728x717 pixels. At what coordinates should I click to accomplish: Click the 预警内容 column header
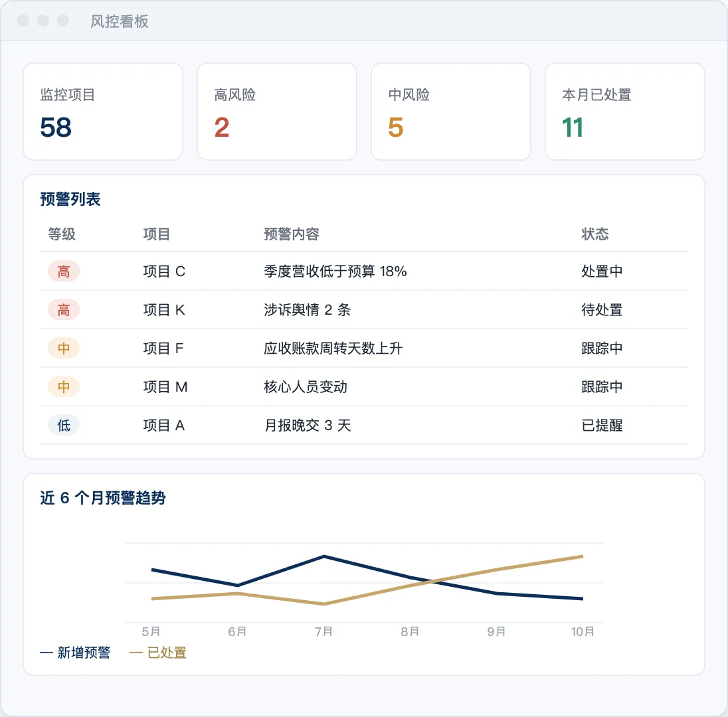[x=292, y=234]
